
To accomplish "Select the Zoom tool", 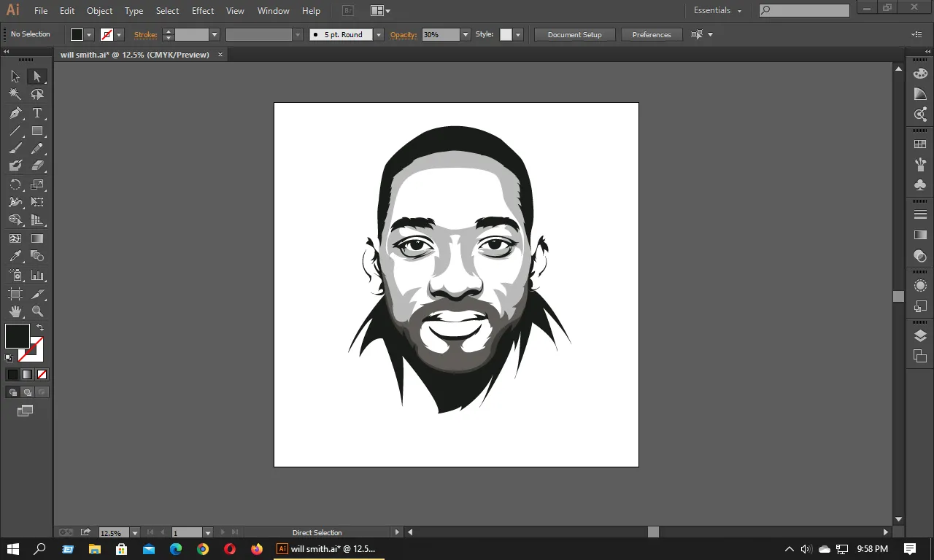I will click(37, 311).
